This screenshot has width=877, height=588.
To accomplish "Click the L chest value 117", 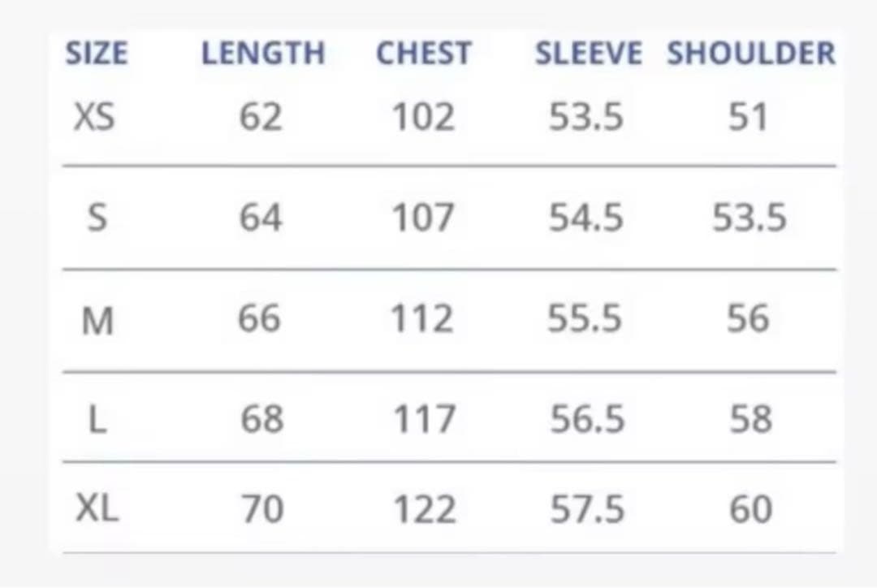I will 423,420.
